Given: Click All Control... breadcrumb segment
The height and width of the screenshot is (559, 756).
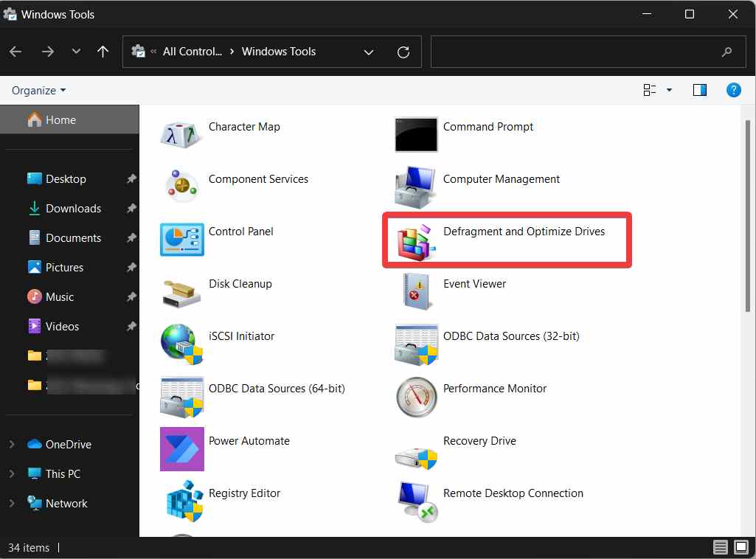Looking at the screenshot, I should point(193,52).
